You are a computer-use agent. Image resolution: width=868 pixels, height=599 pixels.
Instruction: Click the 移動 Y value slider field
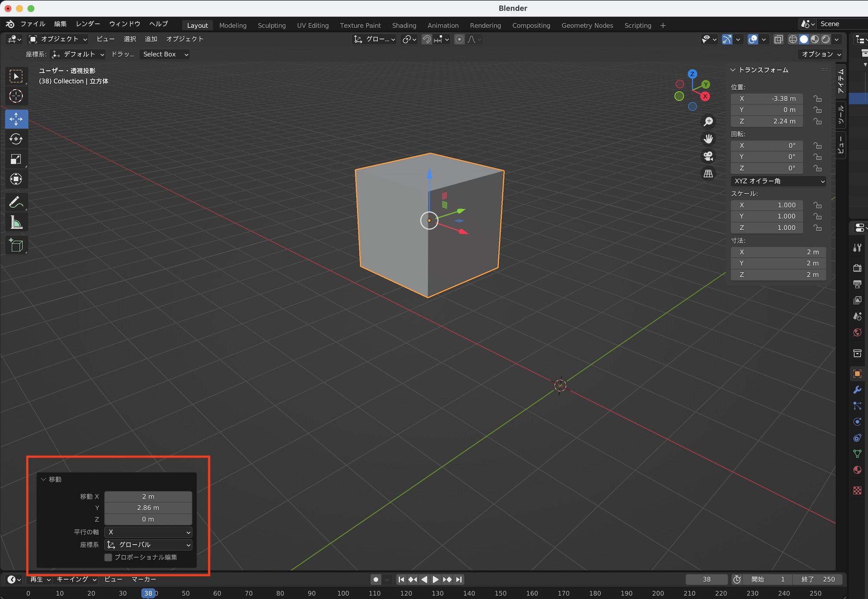click(148, 507)
